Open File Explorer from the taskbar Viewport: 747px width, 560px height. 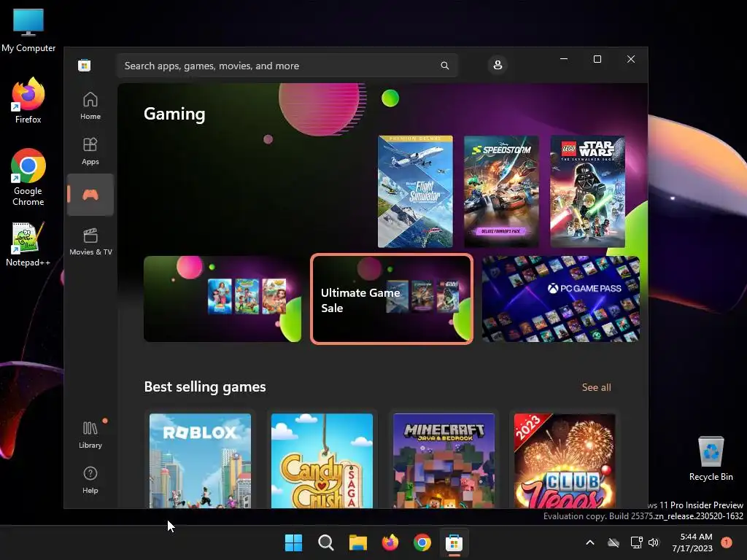pos(357,542)
